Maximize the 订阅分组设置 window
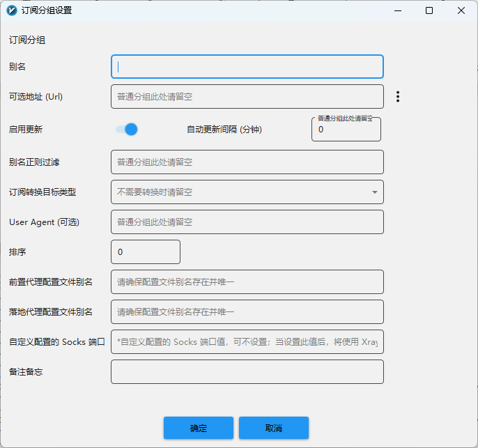The height and width of the screenshot is (448, 478). click(x=429, y=10)
